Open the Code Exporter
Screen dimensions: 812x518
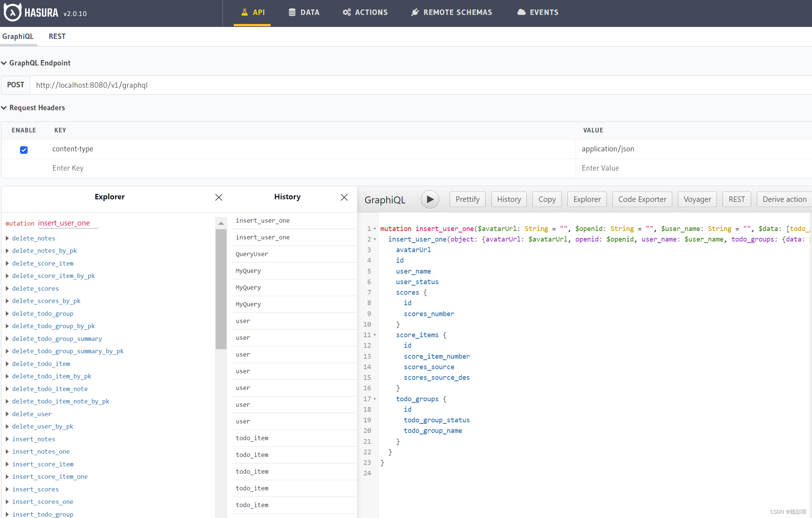(642, 199)
